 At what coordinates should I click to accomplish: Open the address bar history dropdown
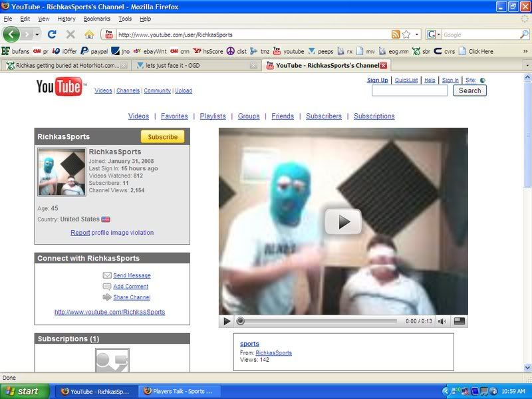pos(418,34)
